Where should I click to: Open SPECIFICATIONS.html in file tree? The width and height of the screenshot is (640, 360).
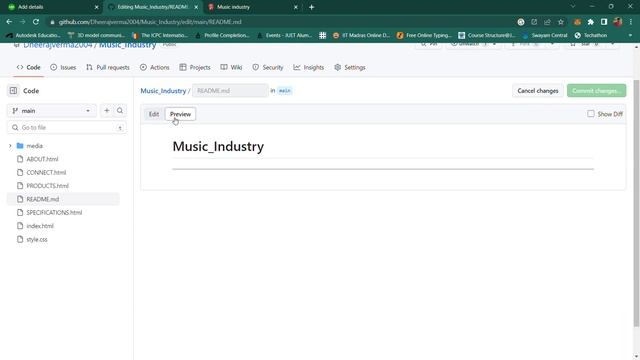pyautogui.click(x=54, y=213)
